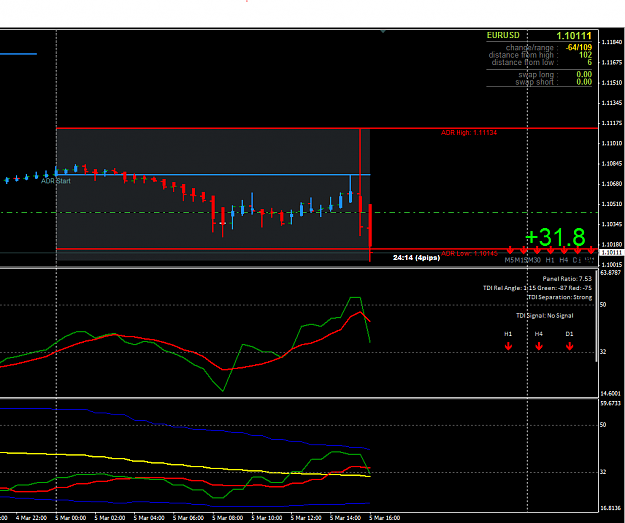
Task: Select the H4 label in the main chart
Action: (x=564, y=260)
